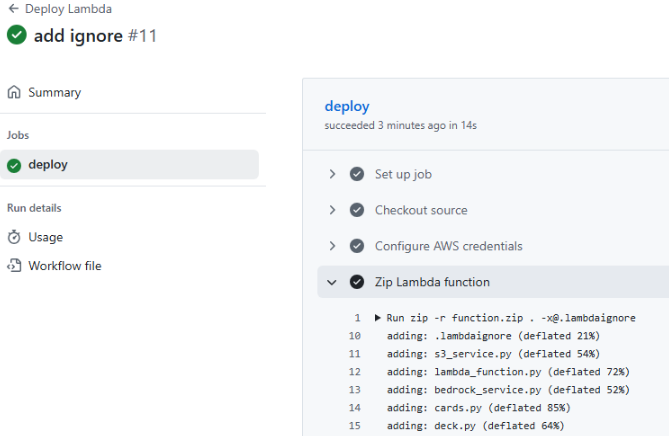Click the Summary home icon
The width and height of the screenshot is (669, 436).
tap(14, 93)
